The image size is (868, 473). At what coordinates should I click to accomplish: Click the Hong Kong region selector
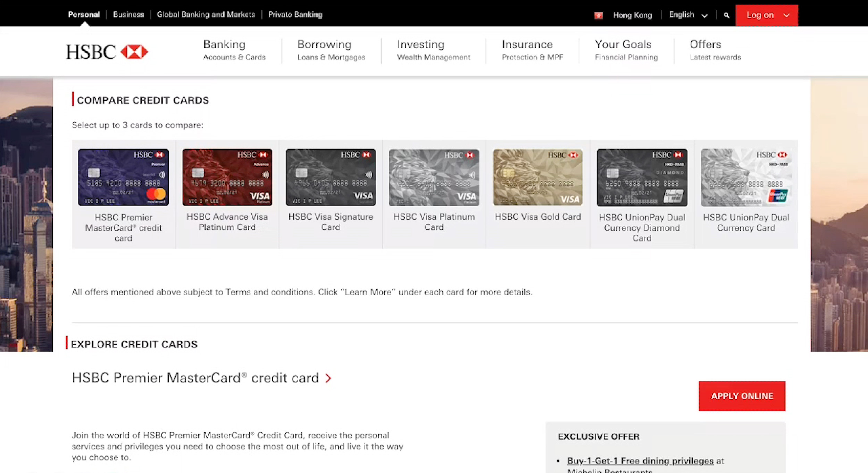click(633, 15)
